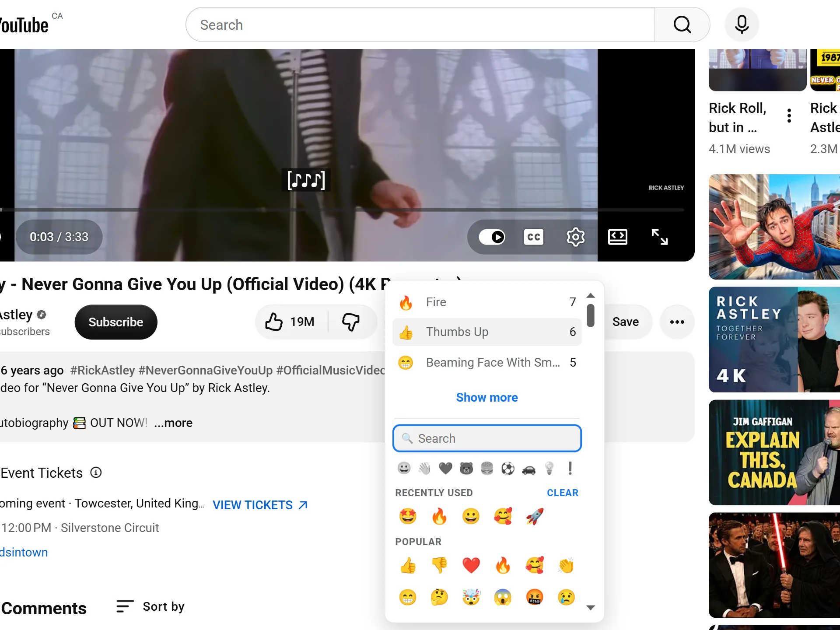Open exclamation symbols category tab

pos(570,469)
